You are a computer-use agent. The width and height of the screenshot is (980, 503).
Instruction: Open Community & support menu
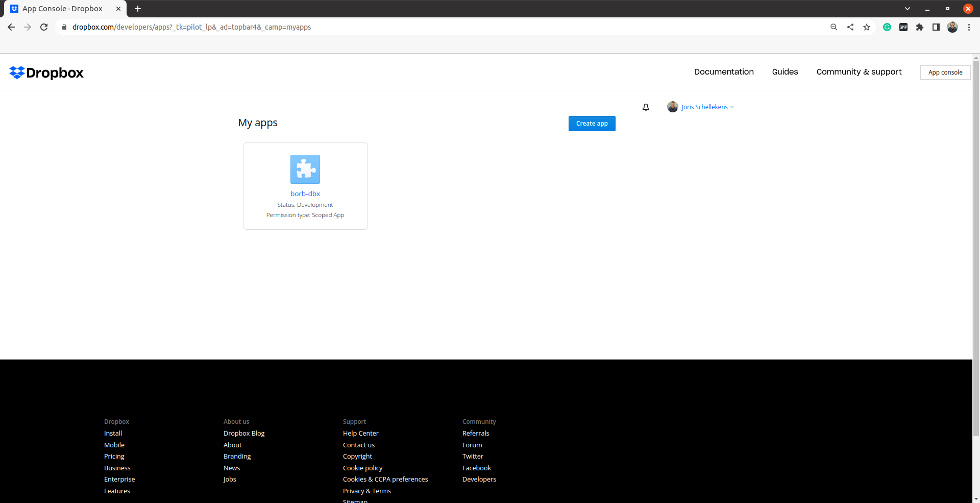pyautogui.click(x=859, y=72)
